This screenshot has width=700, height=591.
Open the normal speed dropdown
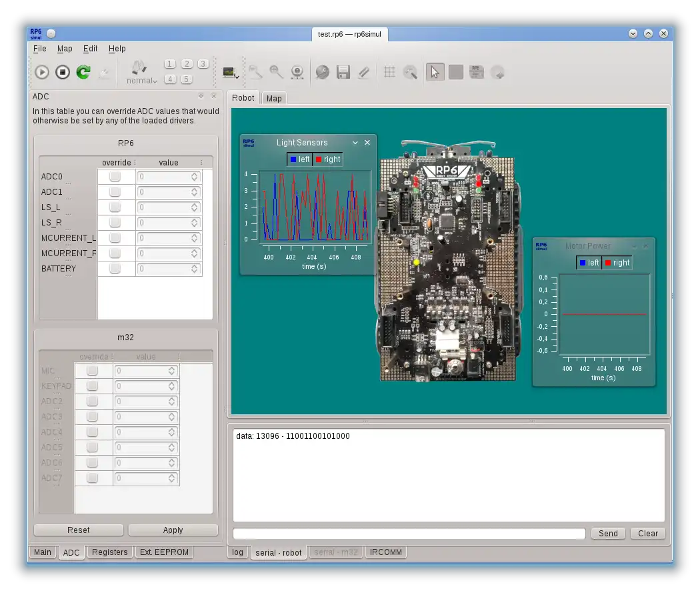pyautogui.click(x=141, y=81)
